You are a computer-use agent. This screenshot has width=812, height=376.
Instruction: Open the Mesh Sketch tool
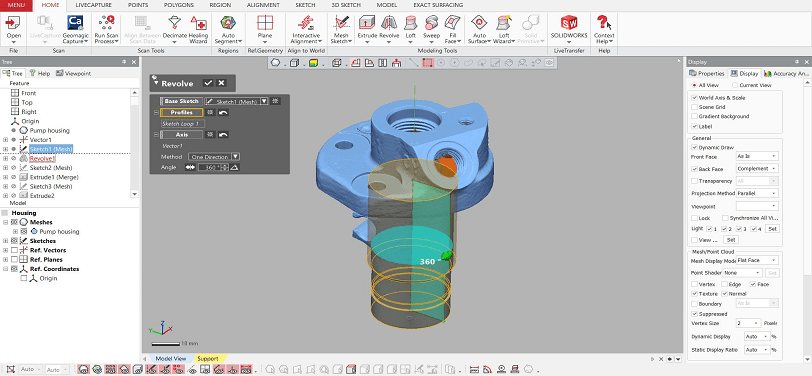point(341,28)
